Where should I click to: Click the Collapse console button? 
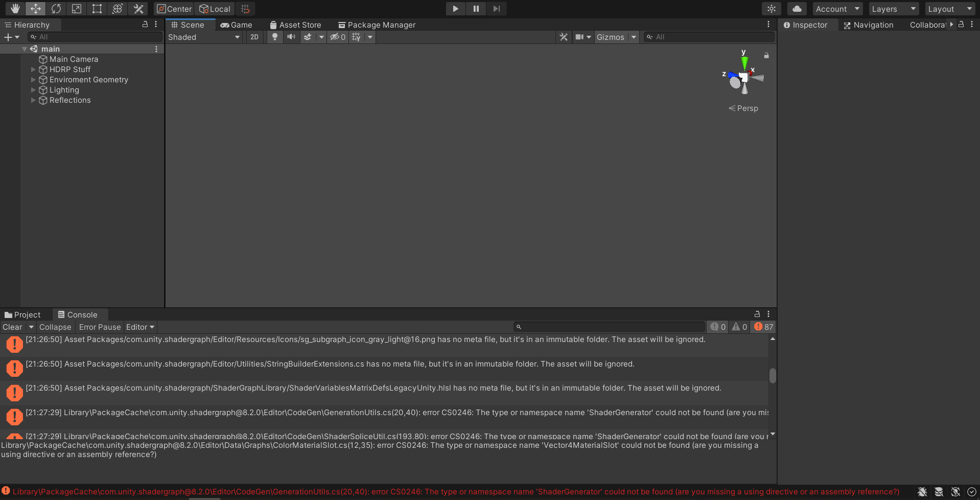coord(55,327)
